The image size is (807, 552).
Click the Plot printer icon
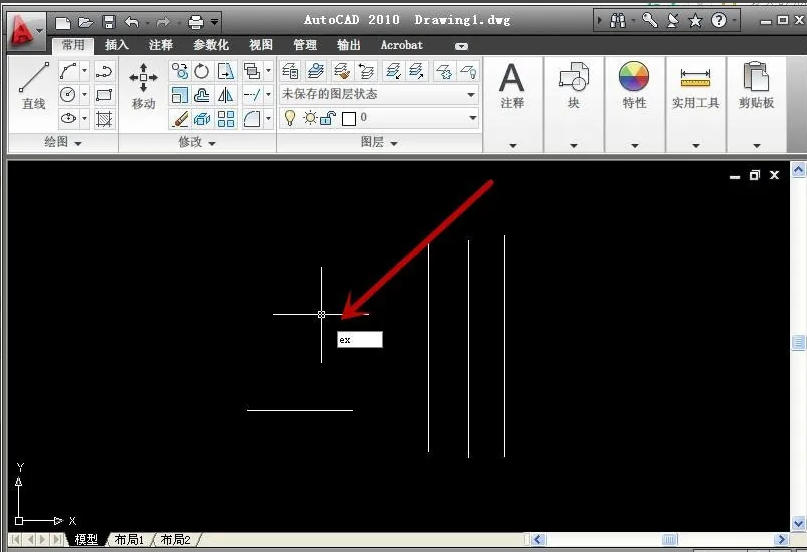196,22
